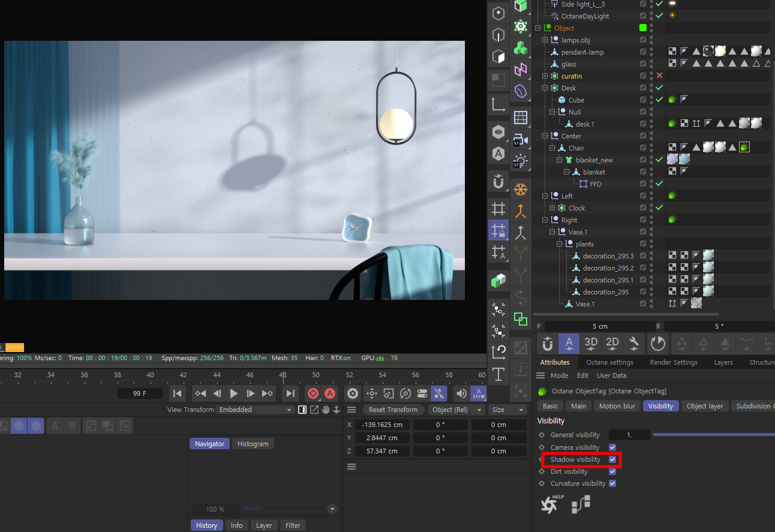The image size is (775, 532).
Task: Click the green overlapping squares icon
Action: (520, 318)
